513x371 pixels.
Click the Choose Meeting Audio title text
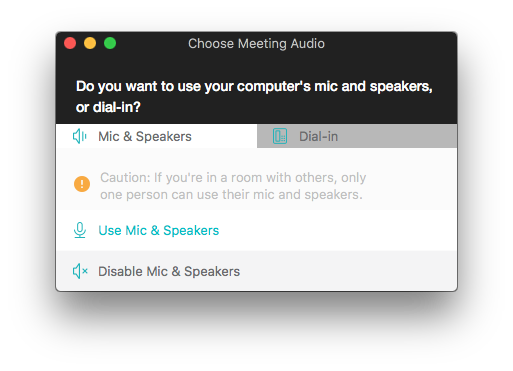[x=256, y=44]
